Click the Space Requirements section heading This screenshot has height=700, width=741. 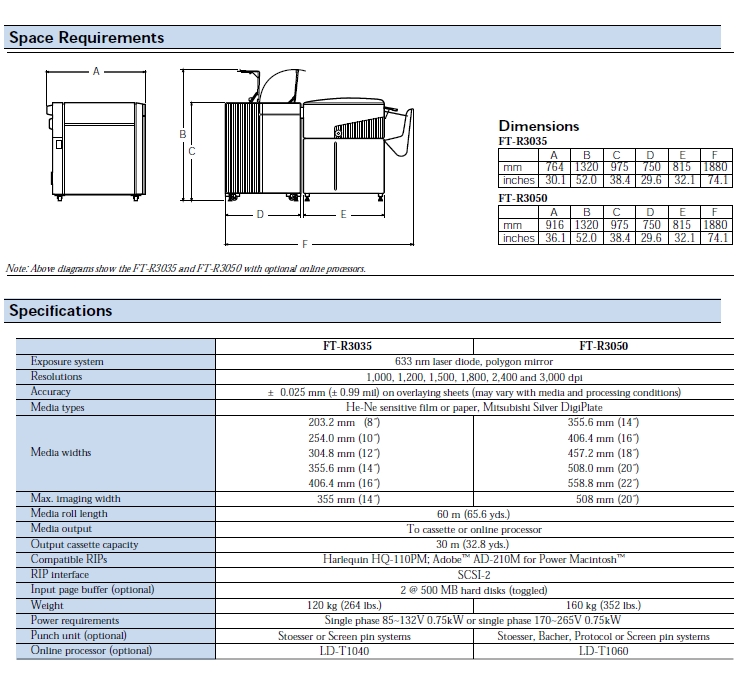87,38
